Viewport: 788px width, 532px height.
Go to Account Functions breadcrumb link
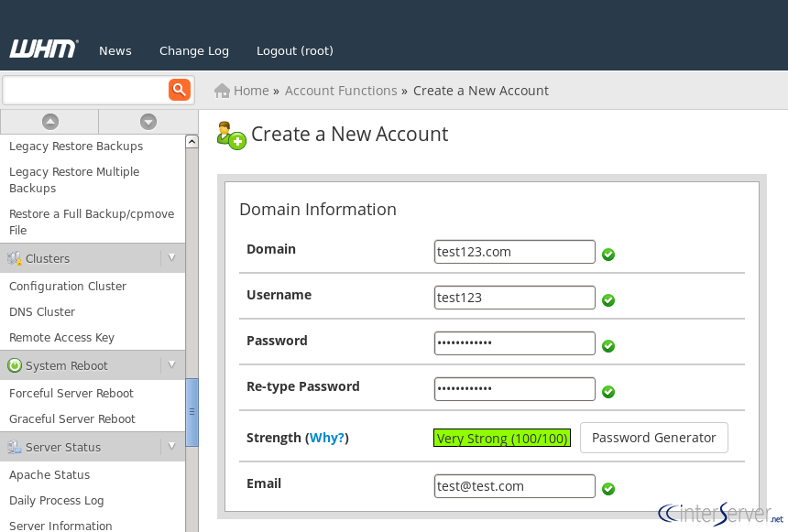tap(341, 91)
